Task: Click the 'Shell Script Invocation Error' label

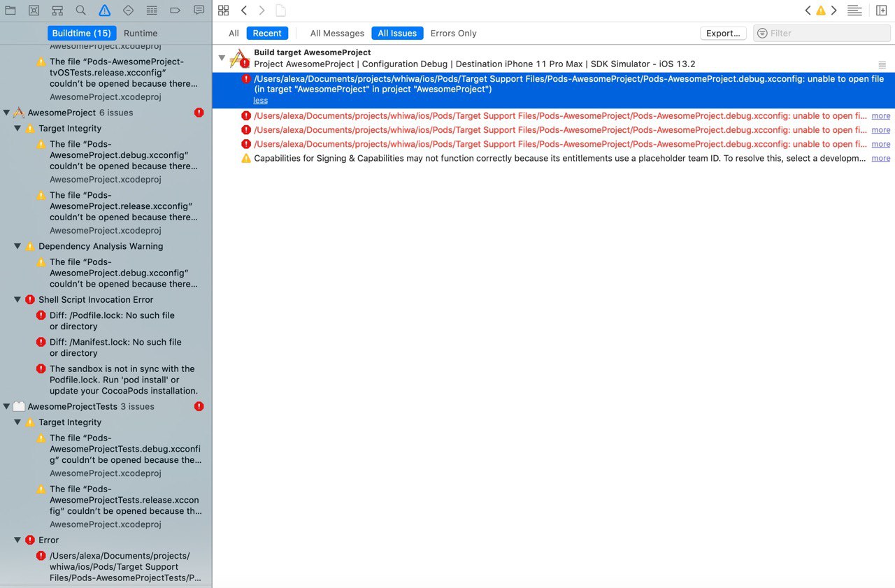Action: pyautogui.click(x=96, y=299)
